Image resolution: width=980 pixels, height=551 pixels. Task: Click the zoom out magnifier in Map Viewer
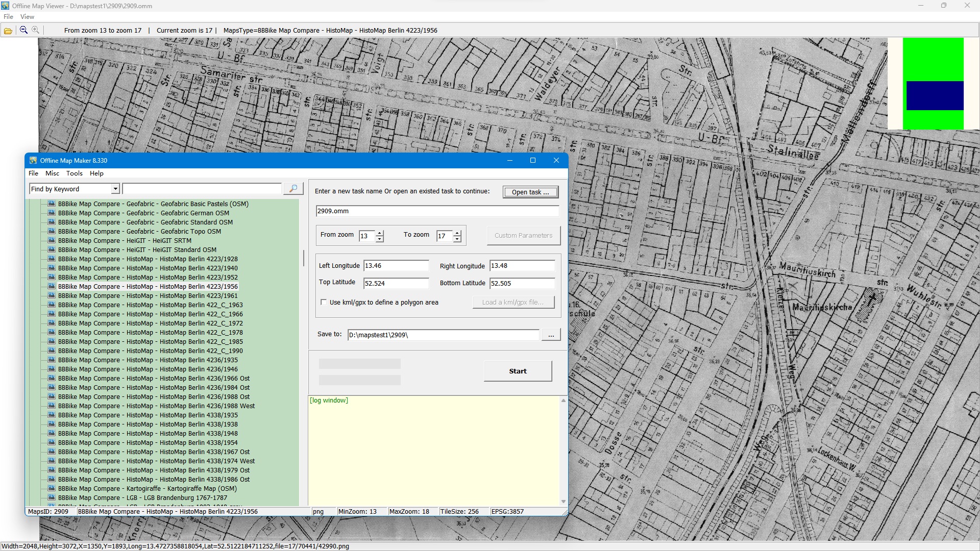[23, 30]
